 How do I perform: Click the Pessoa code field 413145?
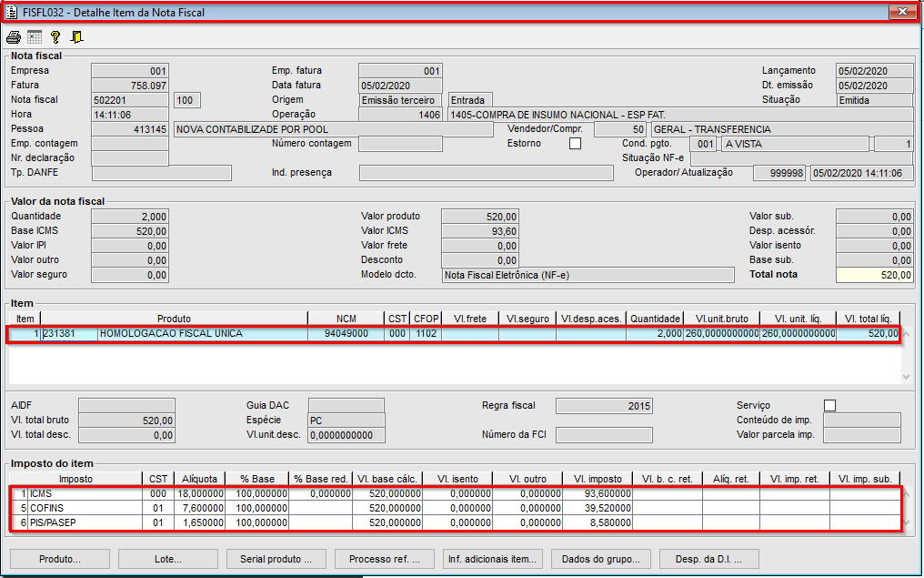coord(130,129)
